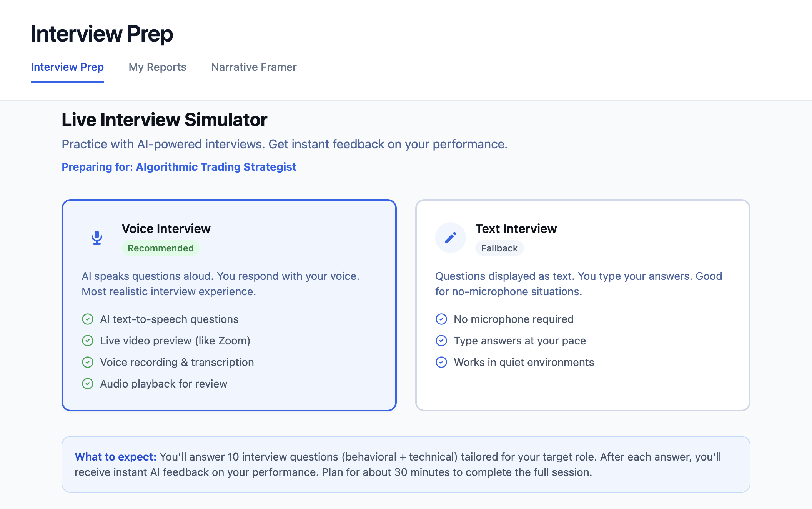
Task: Click checkmark icon beside No microphone required
Action: pos(441,319)
